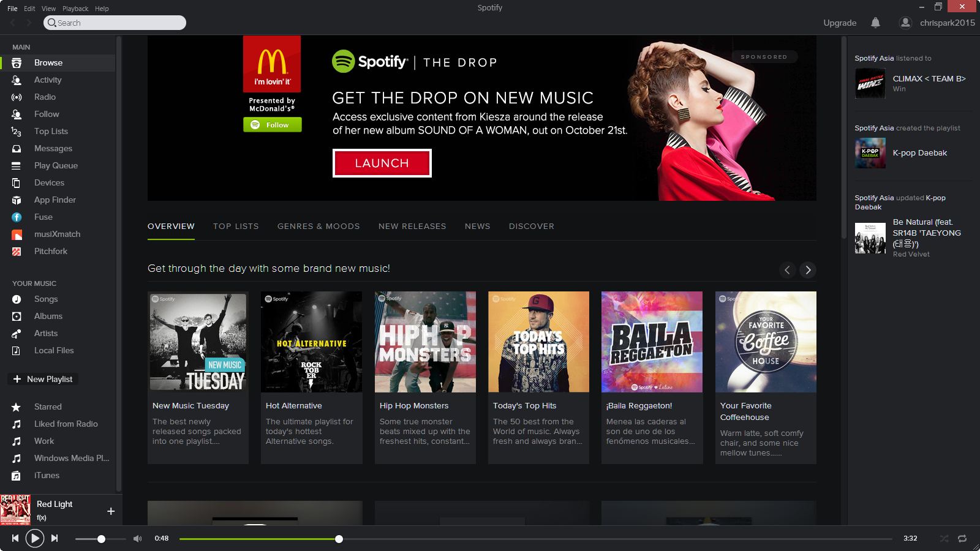Click the Upgrade link

pyautogui.click(x=840, y=23)
